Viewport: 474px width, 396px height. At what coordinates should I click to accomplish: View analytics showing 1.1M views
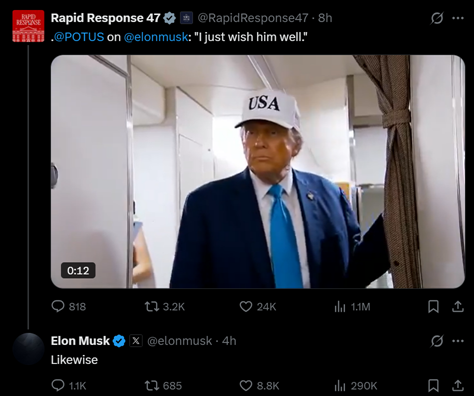coord(352,307)
